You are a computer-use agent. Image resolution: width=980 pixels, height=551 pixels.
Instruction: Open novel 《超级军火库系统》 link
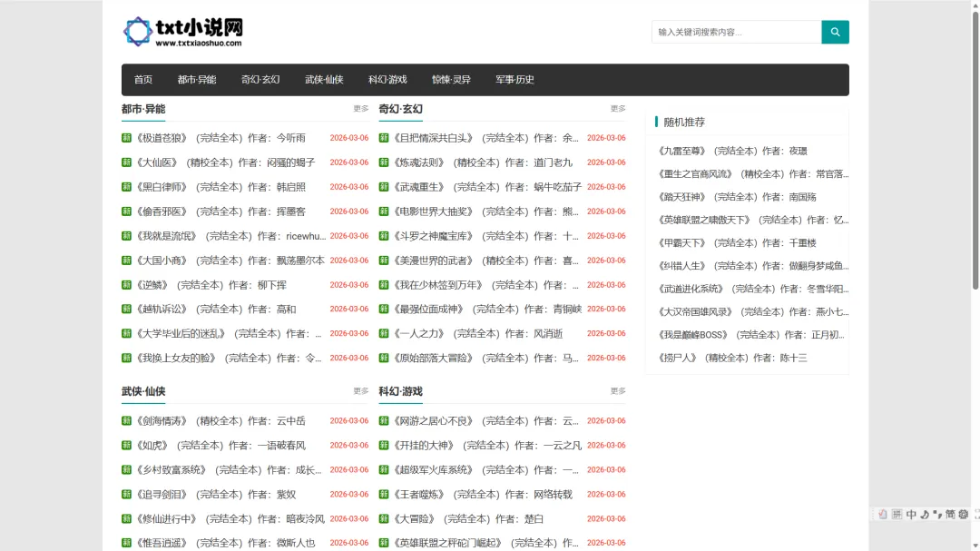point(485,469)
